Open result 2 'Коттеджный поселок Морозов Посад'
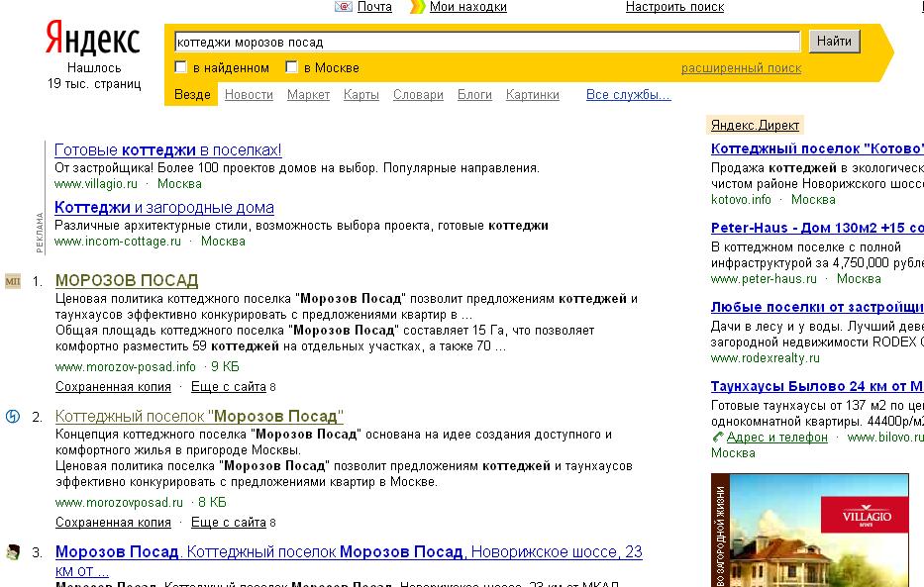This screenshot has width=924, height=587. (x=199, y=417)
